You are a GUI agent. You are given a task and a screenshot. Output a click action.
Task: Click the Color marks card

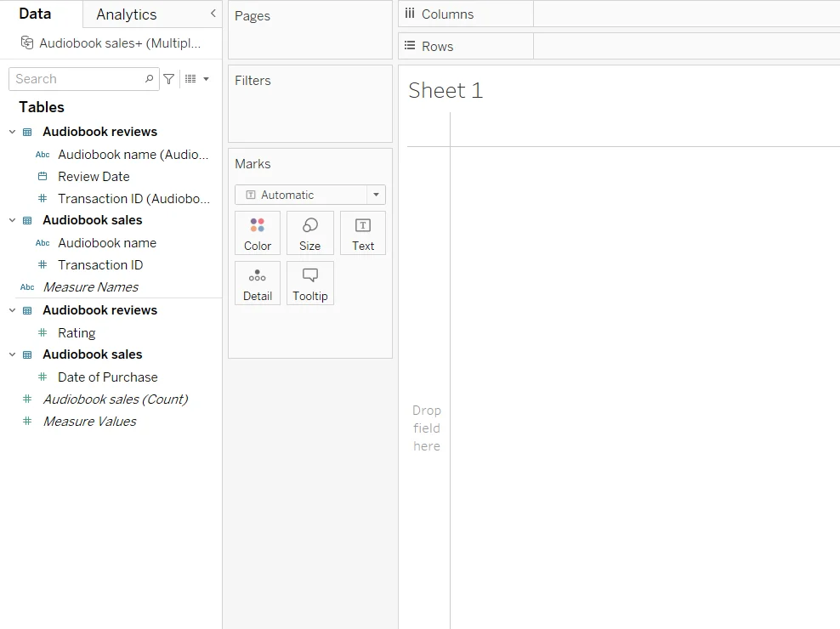258,233
